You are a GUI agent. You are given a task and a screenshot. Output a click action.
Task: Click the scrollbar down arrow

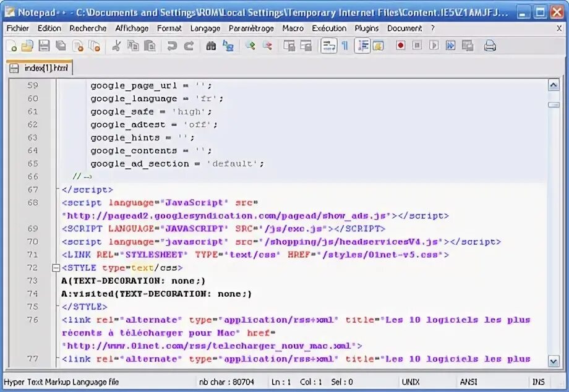tap(554, 361)
